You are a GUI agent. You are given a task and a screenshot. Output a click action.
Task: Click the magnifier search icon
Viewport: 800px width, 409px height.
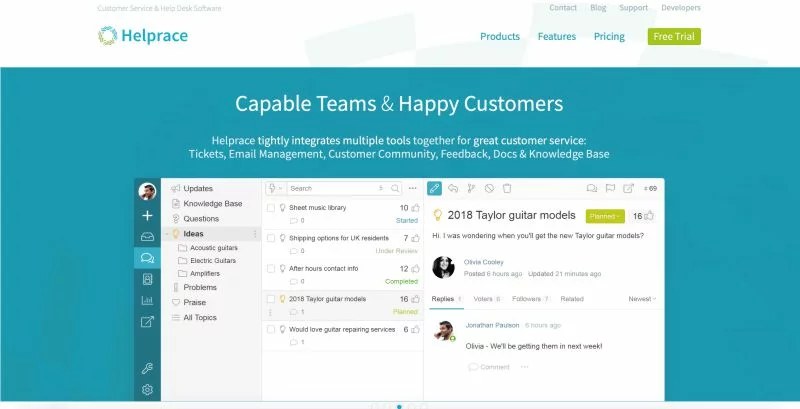click(x=395, y=188)
